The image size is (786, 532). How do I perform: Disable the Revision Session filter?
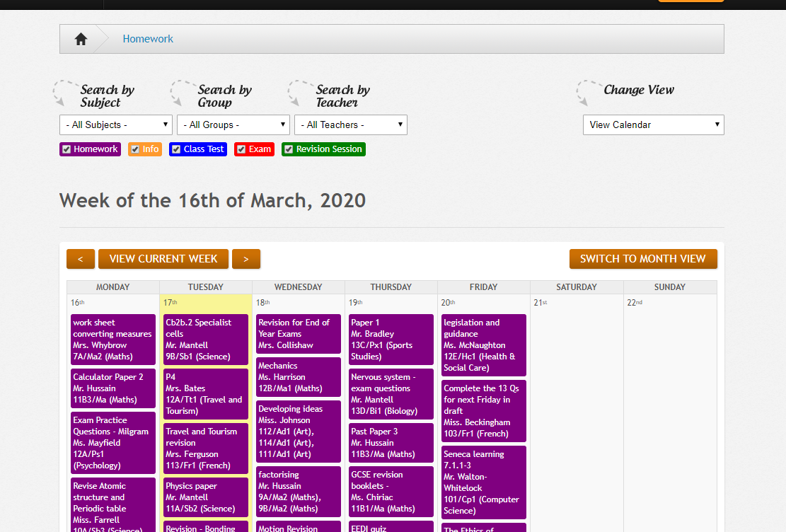pyautogui.click(x=288, y=149)
